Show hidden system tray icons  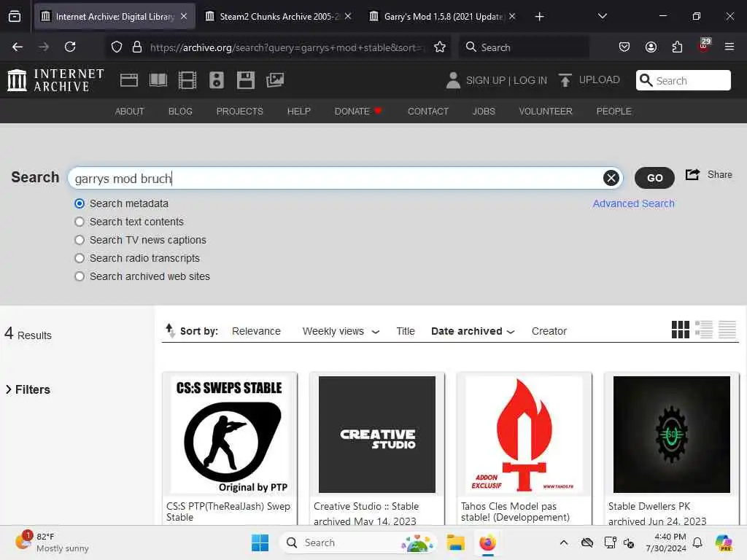pyautogui.click(x=564, y=542)
